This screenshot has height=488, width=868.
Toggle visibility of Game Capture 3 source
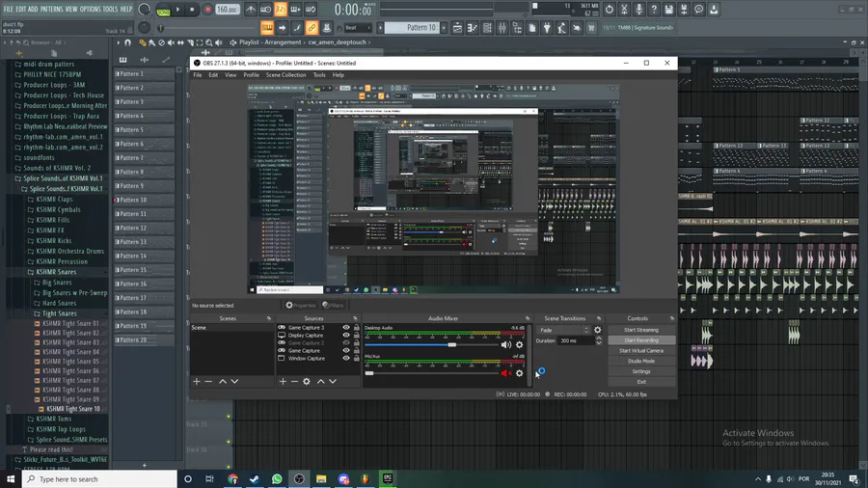[346, 328]
